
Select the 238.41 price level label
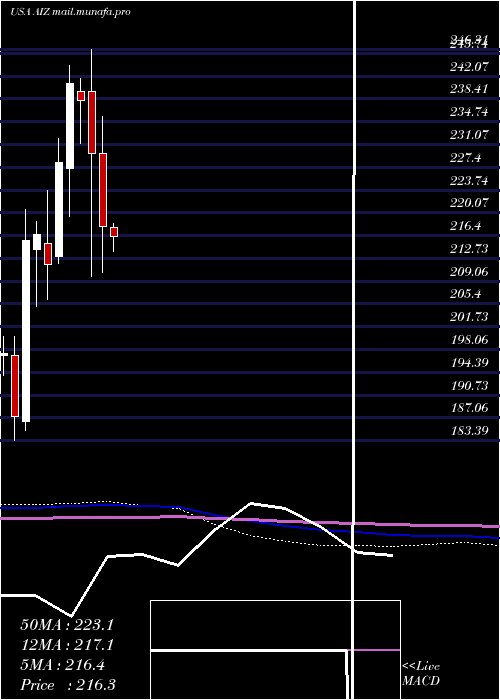pyautogui.click(x=469, y=89)
